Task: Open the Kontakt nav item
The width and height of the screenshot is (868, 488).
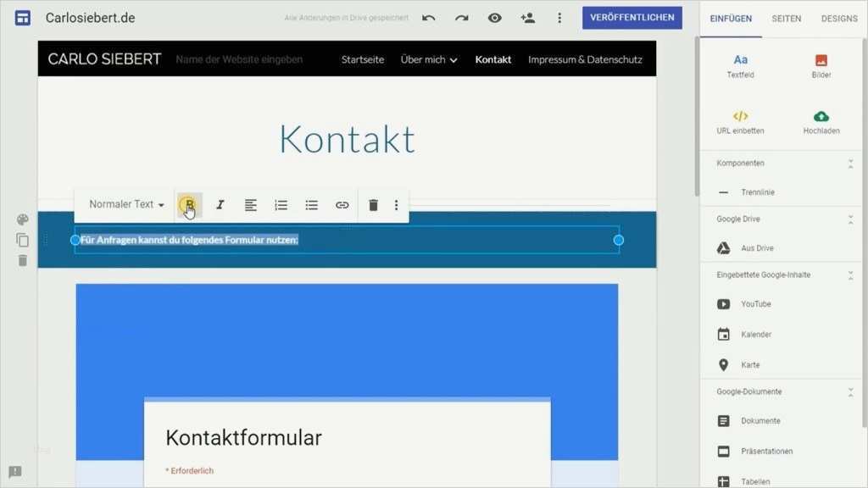Action: (492, 59)
